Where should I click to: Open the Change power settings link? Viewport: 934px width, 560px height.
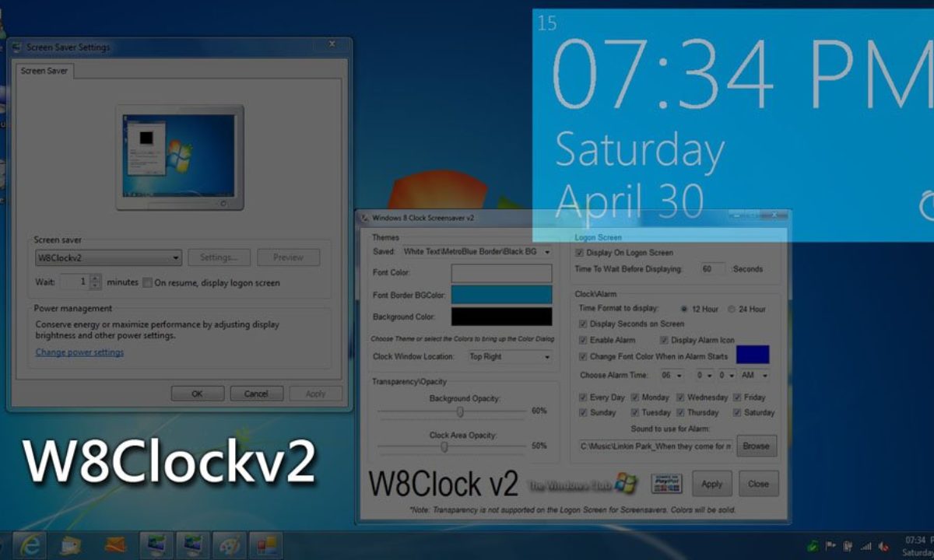pyautogui.click(x=79, y=352)
